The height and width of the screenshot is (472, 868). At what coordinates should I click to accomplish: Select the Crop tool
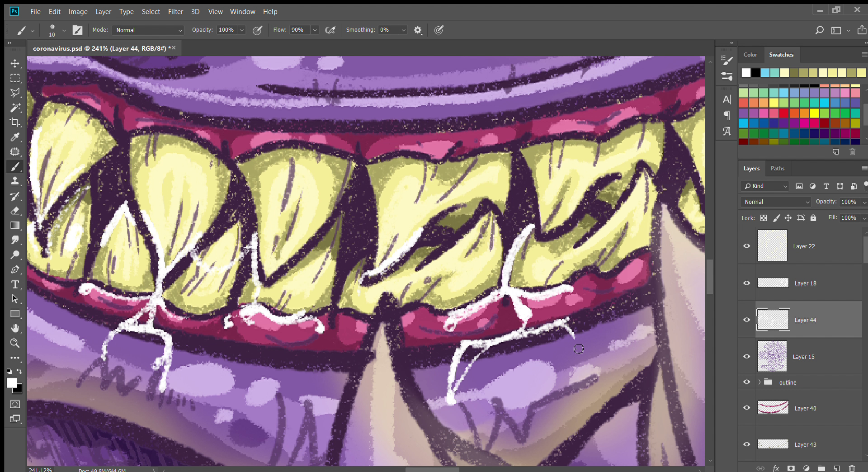pyautogui.click(x=15, y=122)
